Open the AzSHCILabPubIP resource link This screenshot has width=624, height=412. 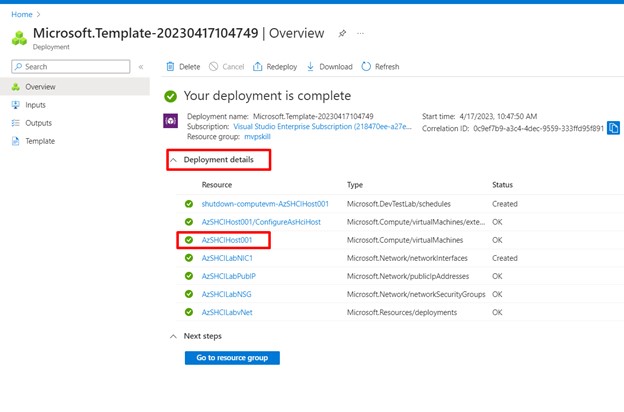[228, 276]
